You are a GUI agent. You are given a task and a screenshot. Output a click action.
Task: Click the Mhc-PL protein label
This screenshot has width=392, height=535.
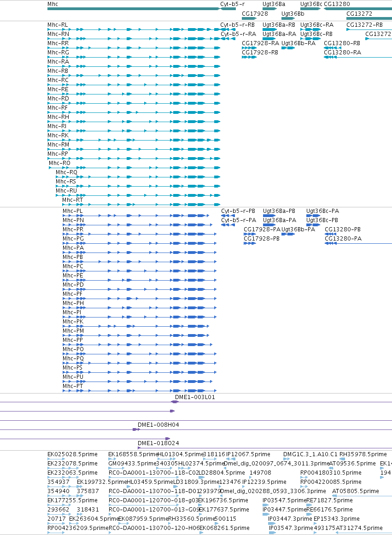point(73,211)
